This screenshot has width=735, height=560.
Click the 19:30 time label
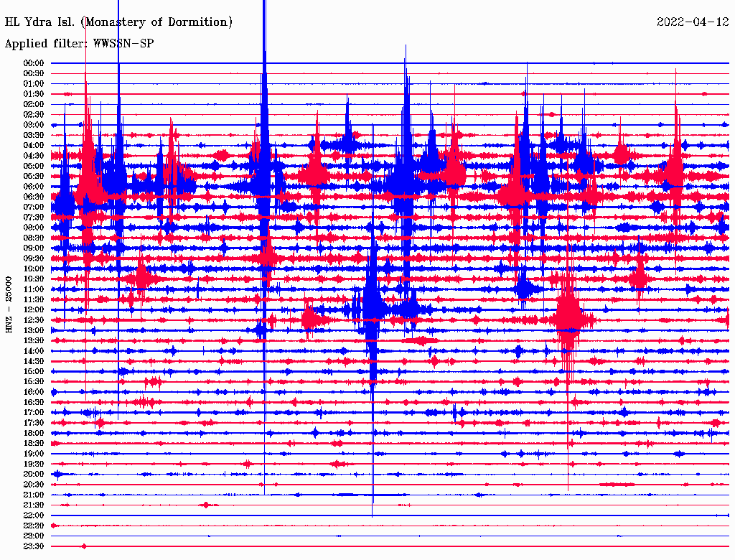(33, 464)
